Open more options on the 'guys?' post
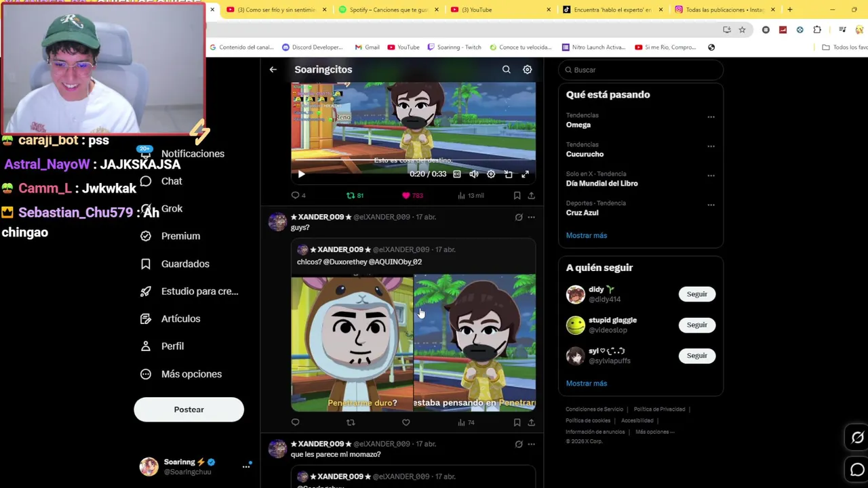This screenshot has width=868, height=488. pyautogui.click(x=531, y=217)
